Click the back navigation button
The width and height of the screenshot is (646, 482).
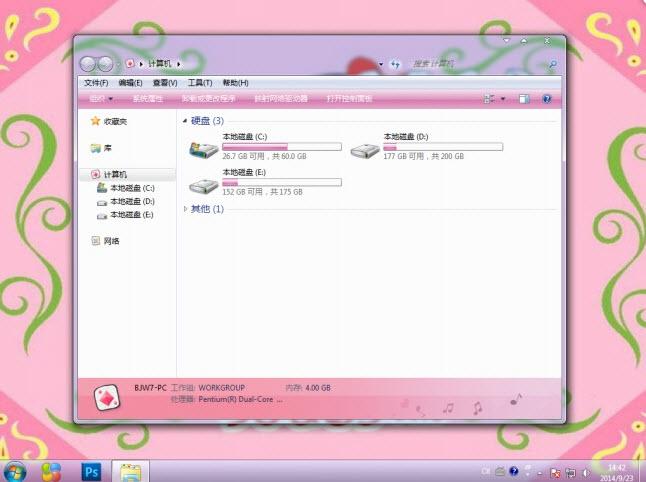[87, 64]
